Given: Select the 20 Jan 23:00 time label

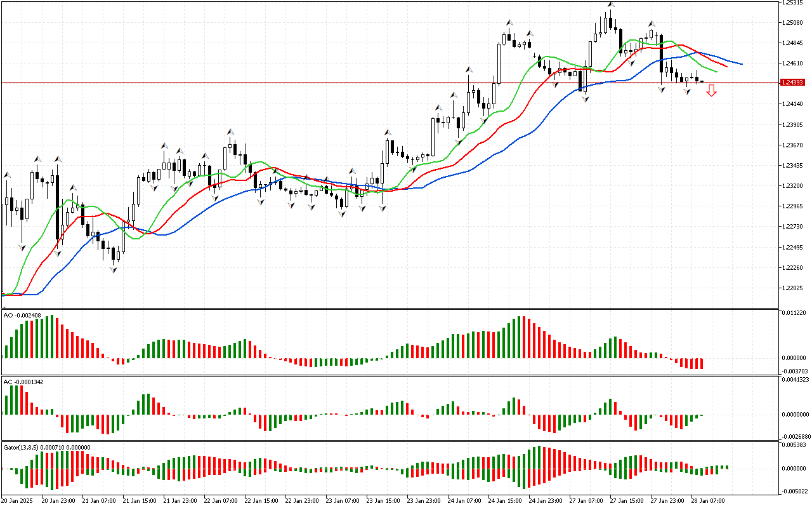Looking at the screenshot, I should pos(58,500).
